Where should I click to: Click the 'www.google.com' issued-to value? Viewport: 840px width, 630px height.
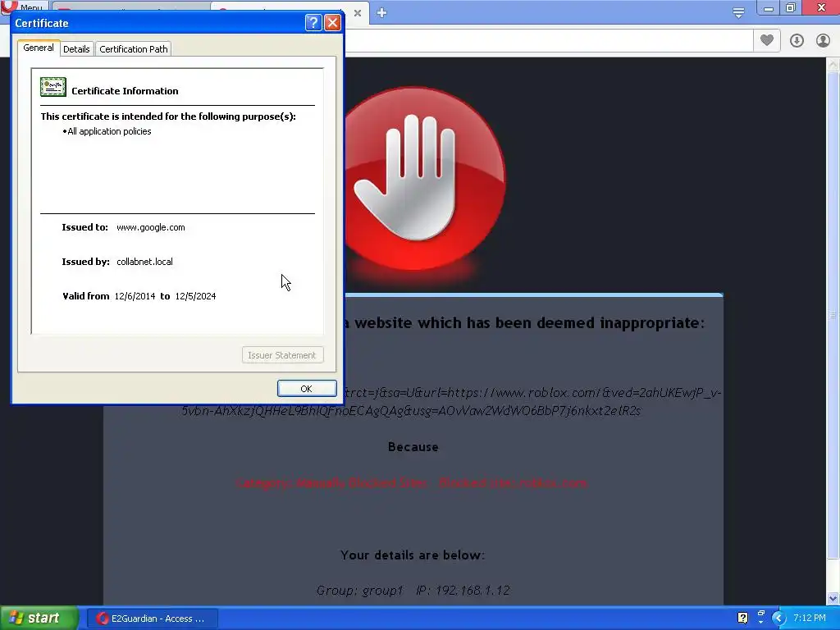(151, 227)
